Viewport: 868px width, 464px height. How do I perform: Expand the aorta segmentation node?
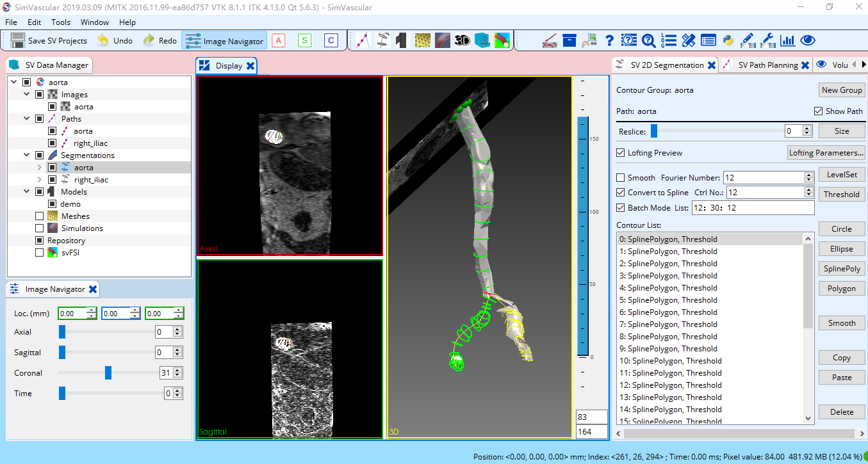40,168
